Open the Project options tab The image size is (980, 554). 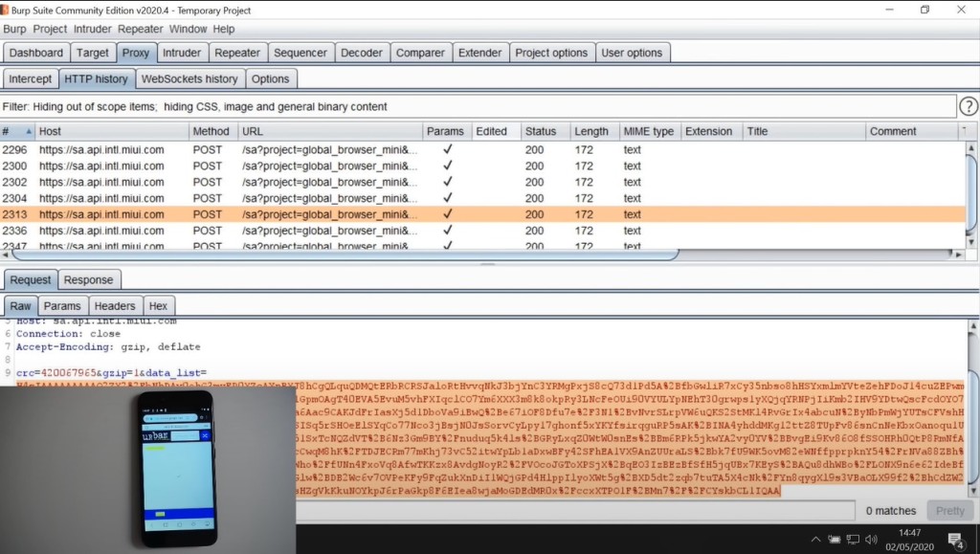pyautogui.click(x=551, y=53)
